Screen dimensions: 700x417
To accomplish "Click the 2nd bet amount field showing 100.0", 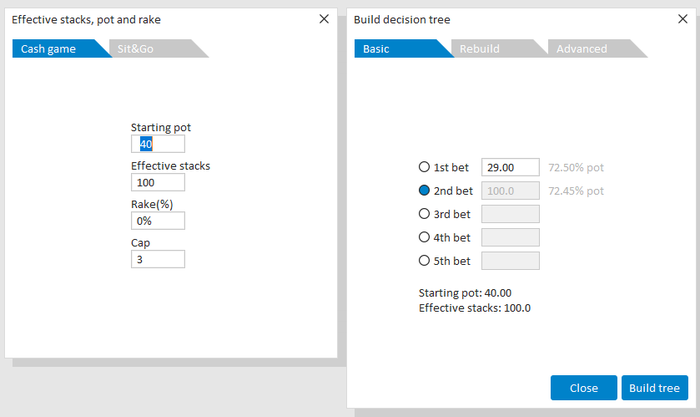I will (510, 190).
